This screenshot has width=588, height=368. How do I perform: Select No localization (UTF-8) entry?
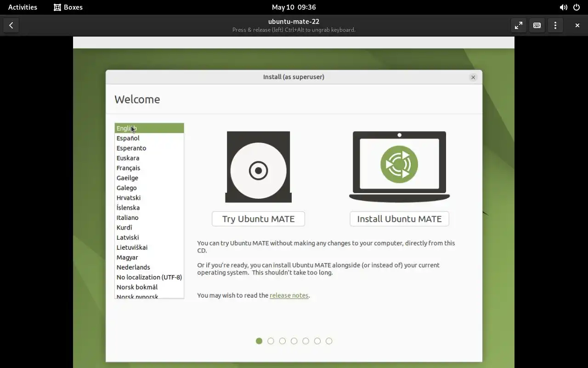click(x=149, y=277)
